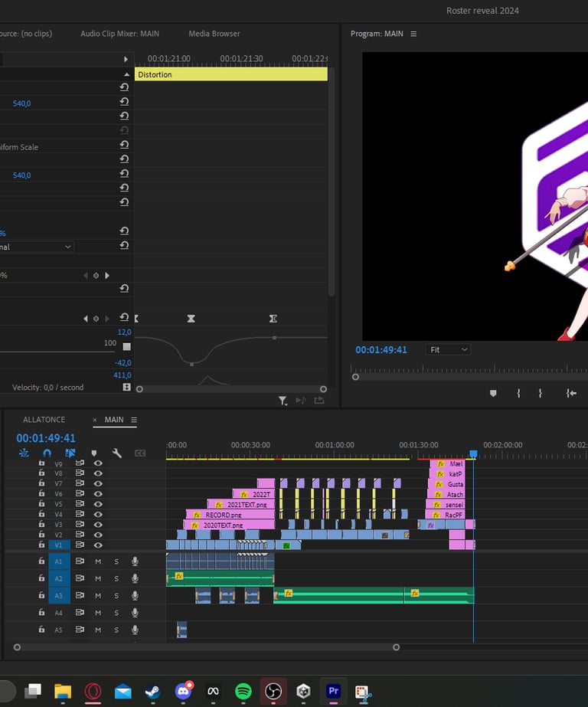The width and height of the screenshot is (588, 707).
Task: Switch to ALLATONCE sequence tab
Action: point(44,420)
